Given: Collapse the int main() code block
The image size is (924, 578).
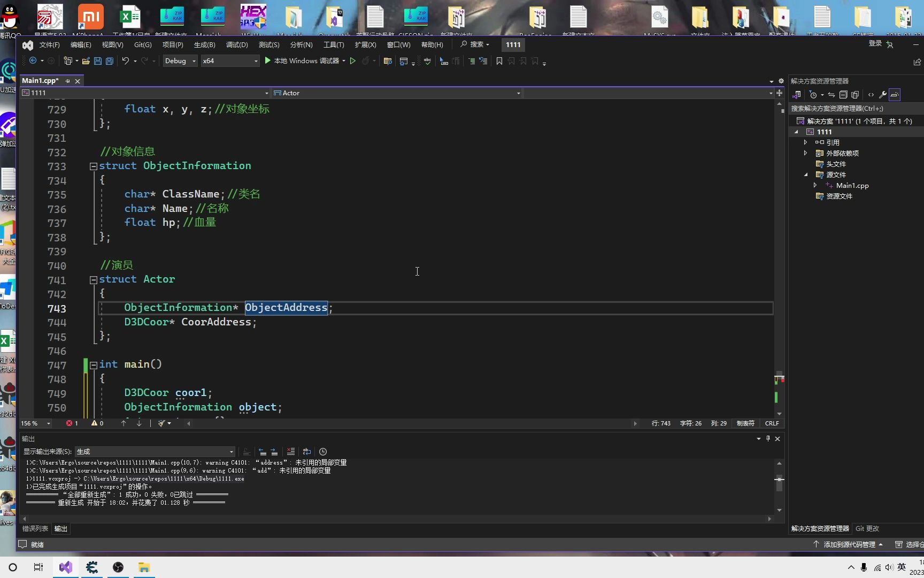Looking at the screenshot, I should click(94, 365).
